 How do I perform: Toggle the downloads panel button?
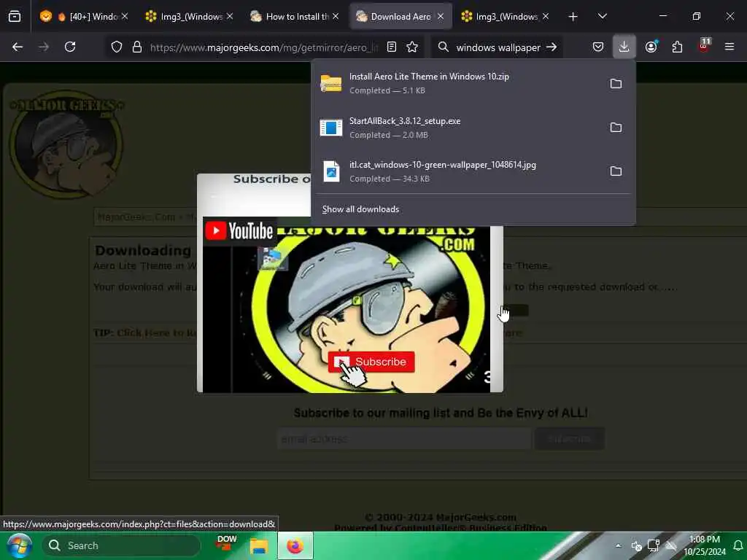point(624,47)
